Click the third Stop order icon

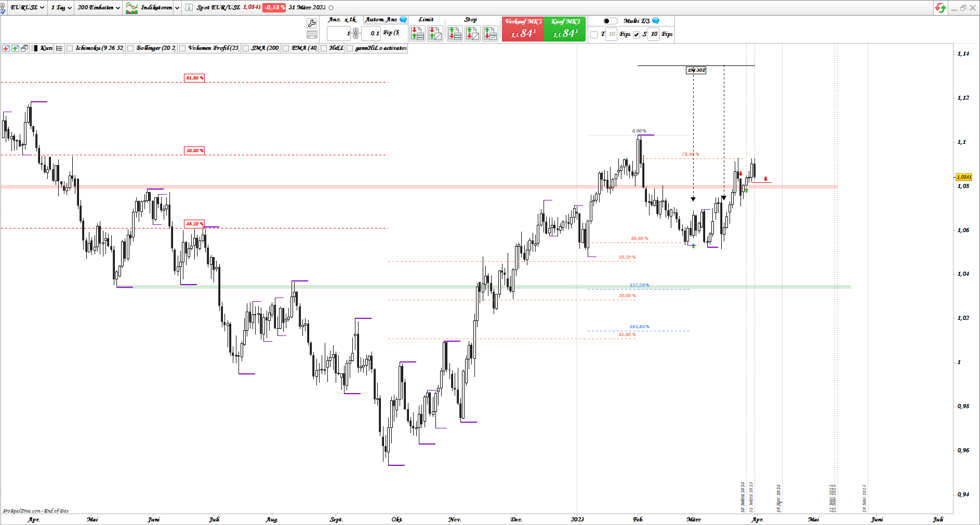click(490, 33)
